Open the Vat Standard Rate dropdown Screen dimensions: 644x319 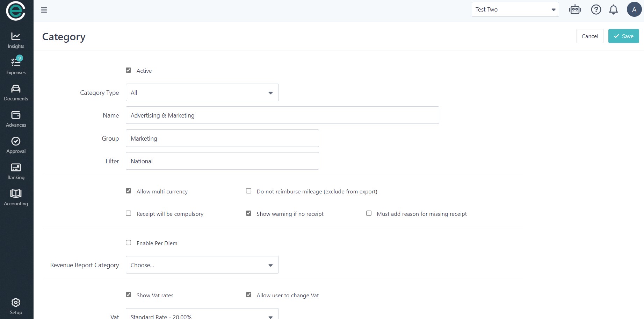(x=202, y=314)
